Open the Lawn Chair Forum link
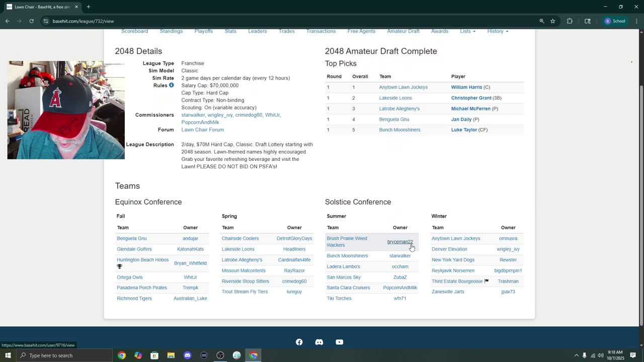This screenshot has width=644, height=362. click(x=202, y=130)
